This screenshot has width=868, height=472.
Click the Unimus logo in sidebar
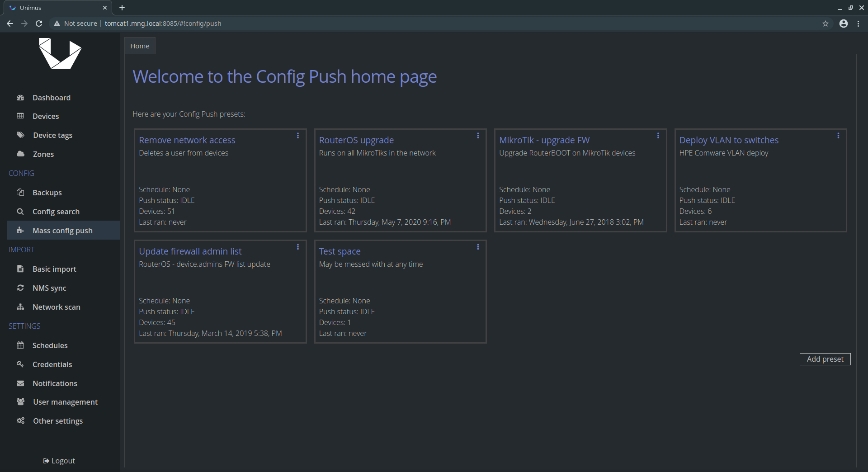60,53
